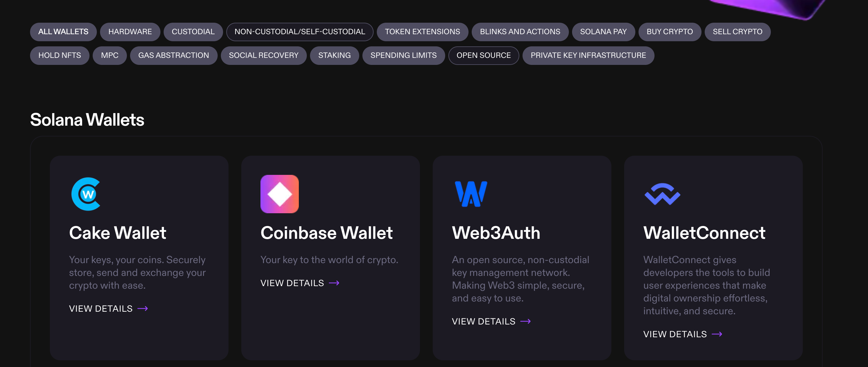Click the Web3Auth blue W logo
Viewport: 868px width, 367px height.
[471, 194]
